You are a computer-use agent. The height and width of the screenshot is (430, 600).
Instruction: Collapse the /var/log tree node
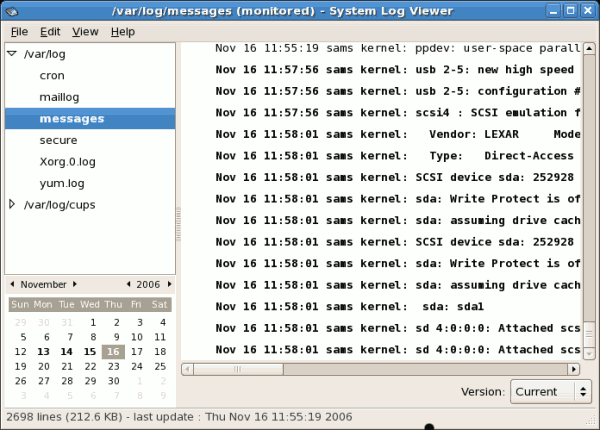(x=11, y=54)
